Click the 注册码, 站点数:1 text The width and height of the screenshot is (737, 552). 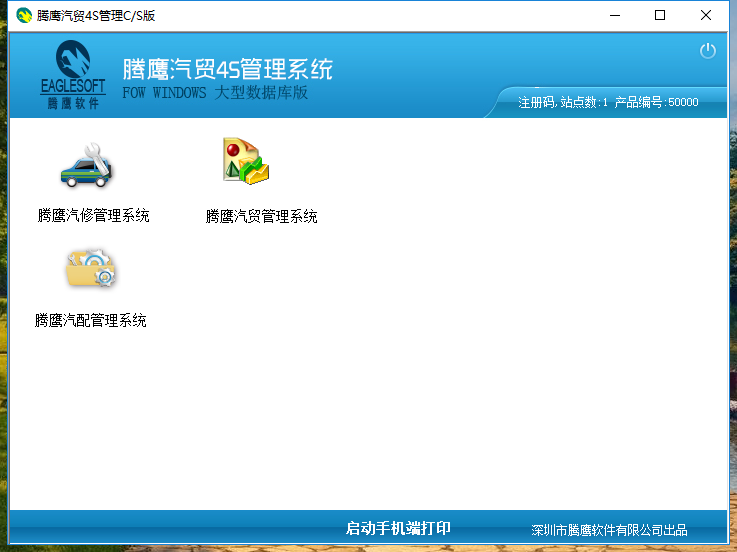tap(563, 102)
